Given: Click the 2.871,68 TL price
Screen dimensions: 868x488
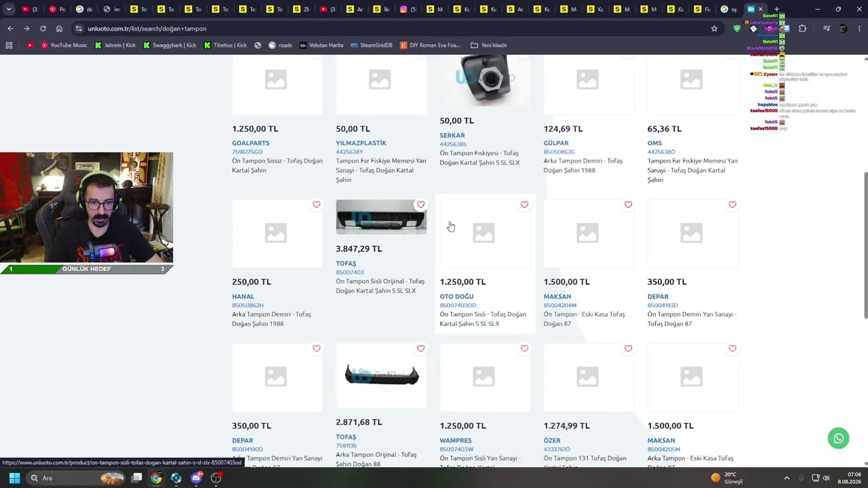Looking at the screenshot, I should [359, 422].
